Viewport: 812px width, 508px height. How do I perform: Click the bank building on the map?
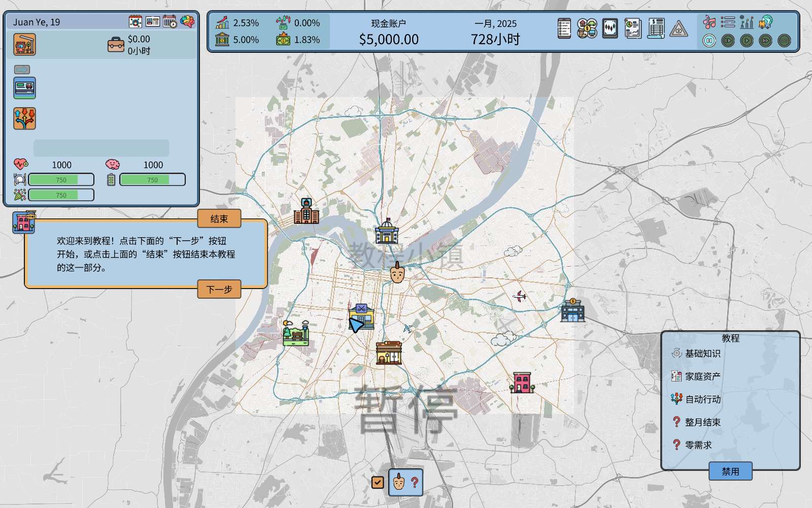coord(572,310)
